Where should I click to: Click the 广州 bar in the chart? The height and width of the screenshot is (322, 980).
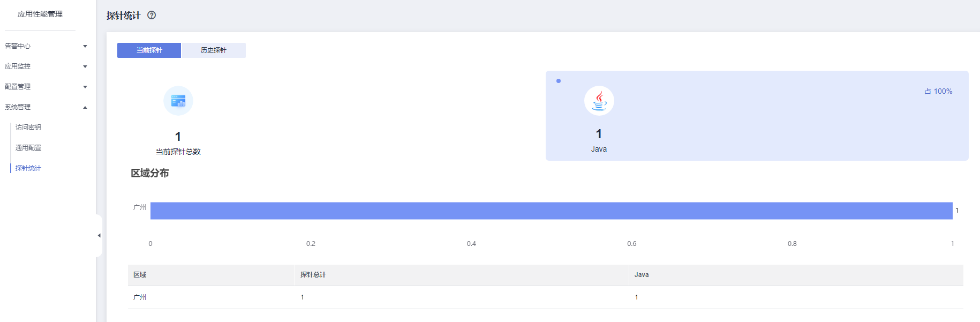pyautogui.click(x=551, y=211)
